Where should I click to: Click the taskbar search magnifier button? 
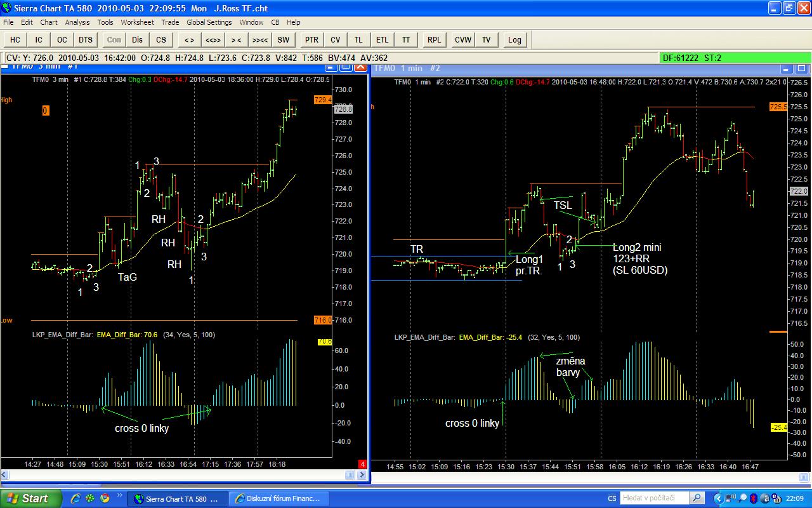[697, 498]
